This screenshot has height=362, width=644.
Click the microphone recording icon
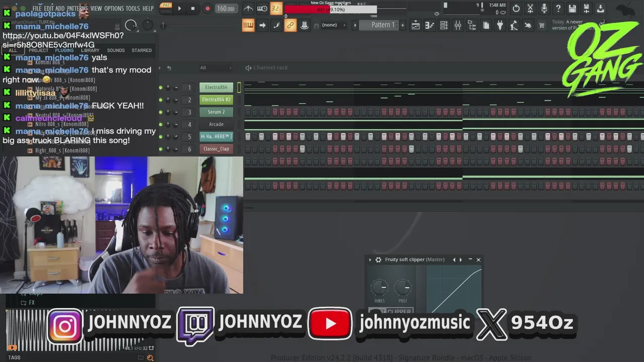544,9
